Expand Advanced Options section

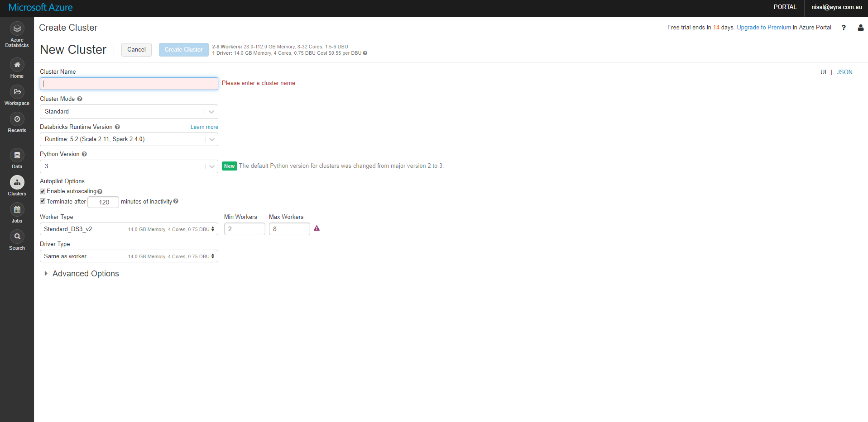click(82, 274)
